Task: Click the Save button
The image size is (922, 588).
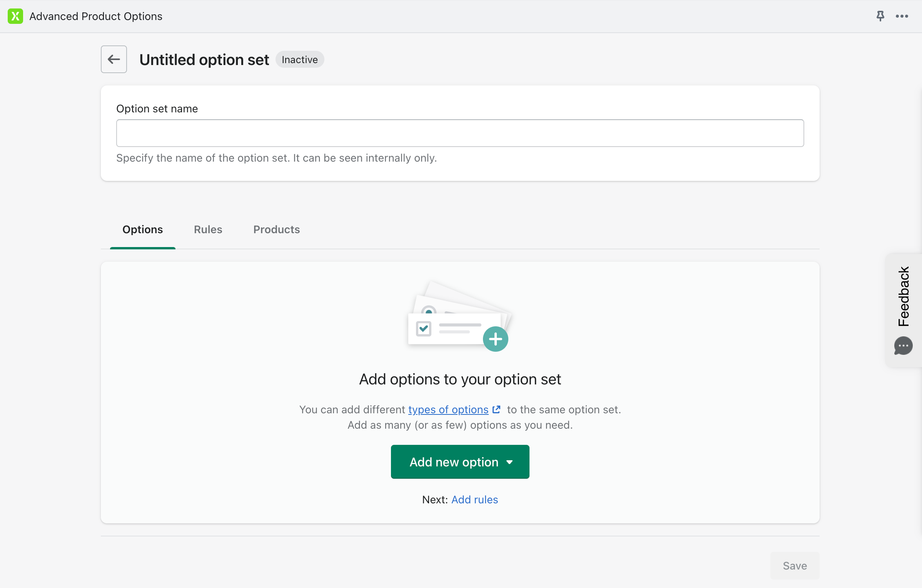Action: coord(795,565)
